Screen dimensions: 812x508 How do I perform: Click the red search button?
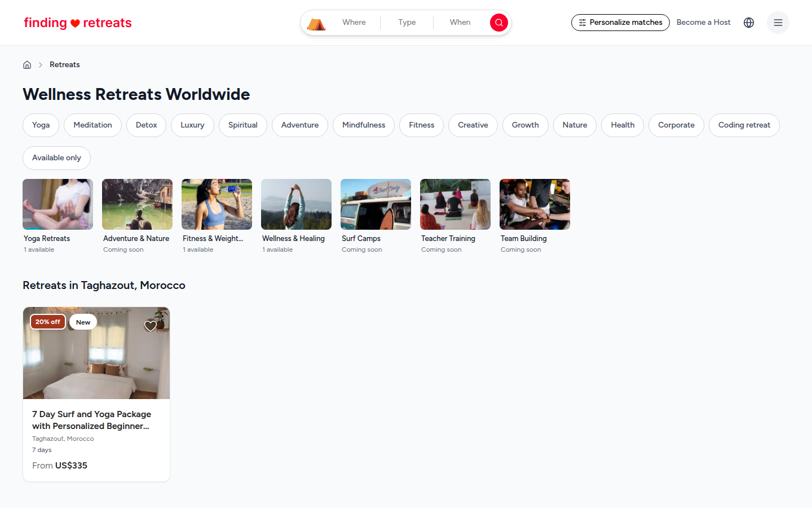[x=498, y=23]
